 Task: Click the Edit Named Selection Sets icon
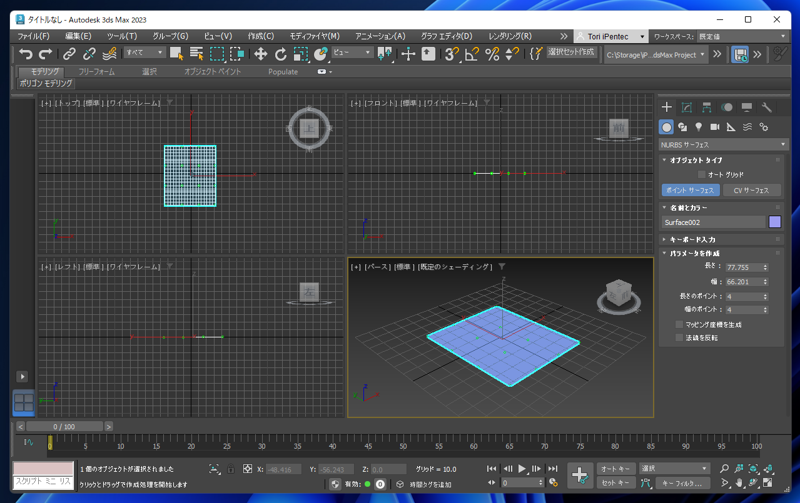[535, 54]
